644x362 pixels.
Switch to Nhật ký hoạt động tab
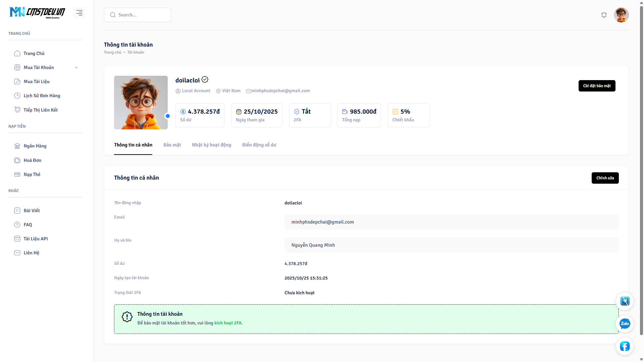pos(211,145)
